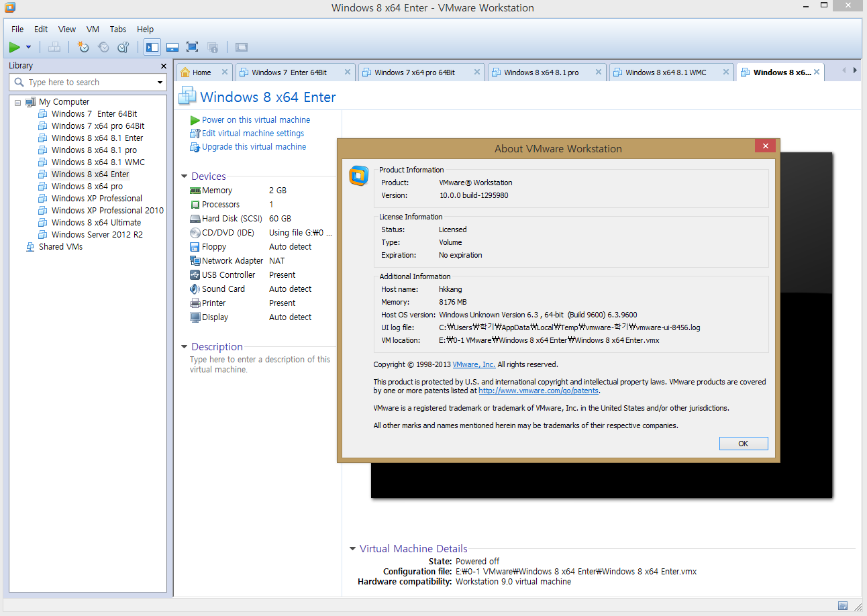This screenshot has width=867, height=616.
Task: Select the Processors device icon
Action: (x=195, y=205)
